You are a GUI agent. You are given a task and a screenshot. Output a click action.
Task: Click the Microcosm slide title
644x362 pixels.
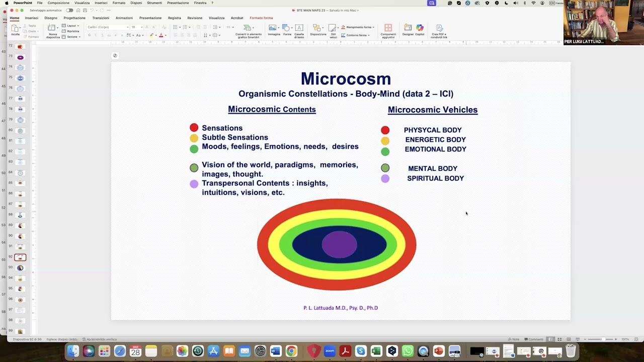(346, 79)
